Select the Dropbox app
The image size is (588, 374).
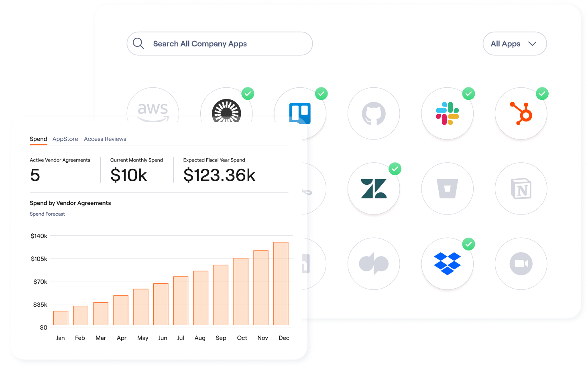[x=447, y=263]
